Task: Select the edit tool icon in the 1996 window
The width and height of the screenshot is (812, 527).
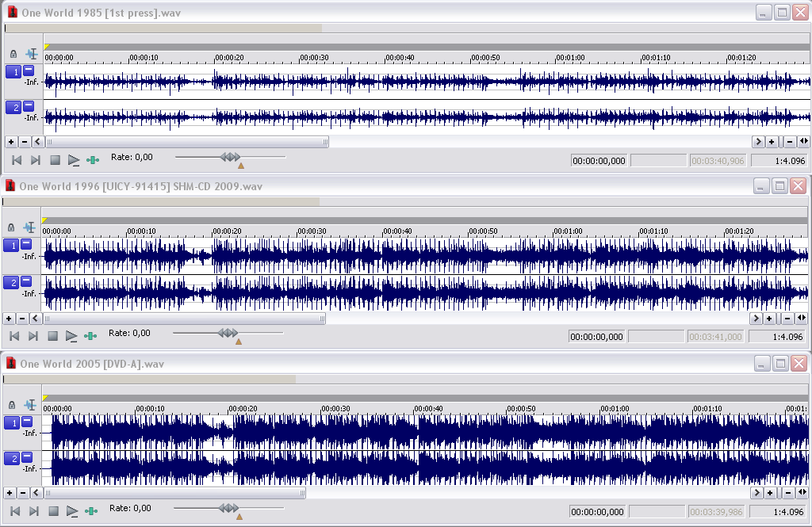Action: [29, 227]
